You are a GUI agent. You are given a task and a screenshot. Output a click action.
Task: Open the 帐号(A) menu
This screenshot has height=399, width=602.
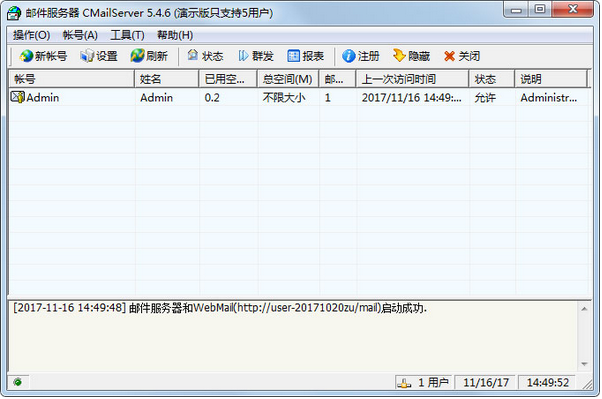click(x=80, y=35)
